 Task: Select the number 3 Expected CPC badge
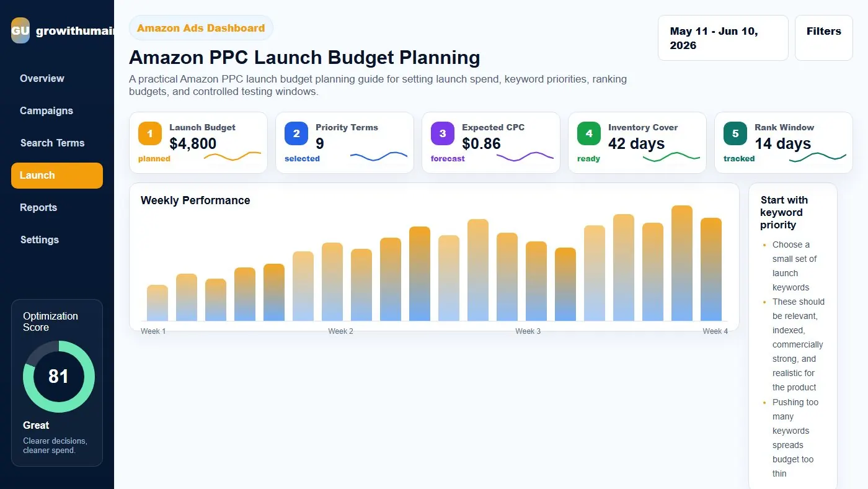pos(443,133)
